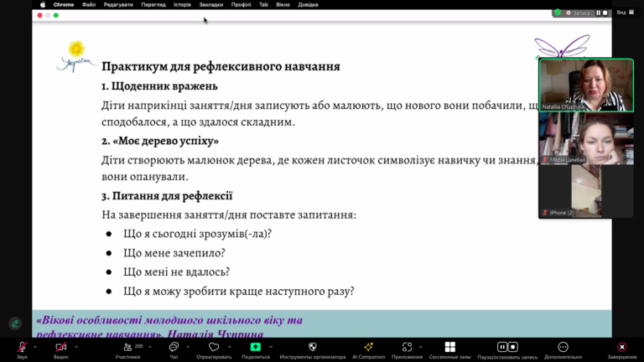Click the Отреагировать reactions heart icon
Viewport: 644px width, 362px height.
click(x=214, y=347)
